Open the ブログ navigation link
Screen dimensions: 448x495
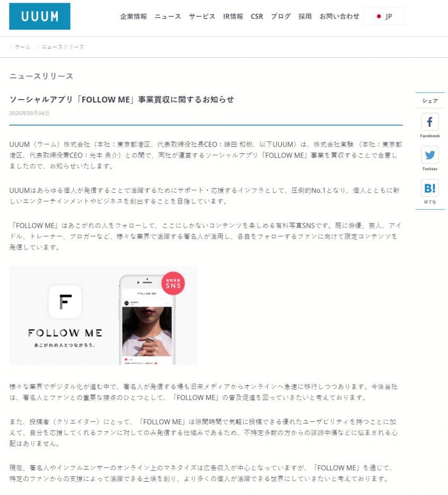280,16
